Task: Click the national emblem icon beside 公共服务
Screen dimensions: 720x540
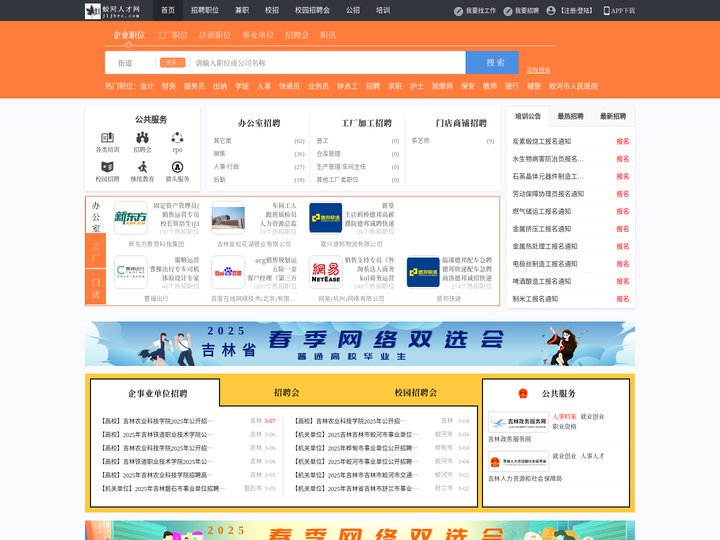Action: (523, 394)
